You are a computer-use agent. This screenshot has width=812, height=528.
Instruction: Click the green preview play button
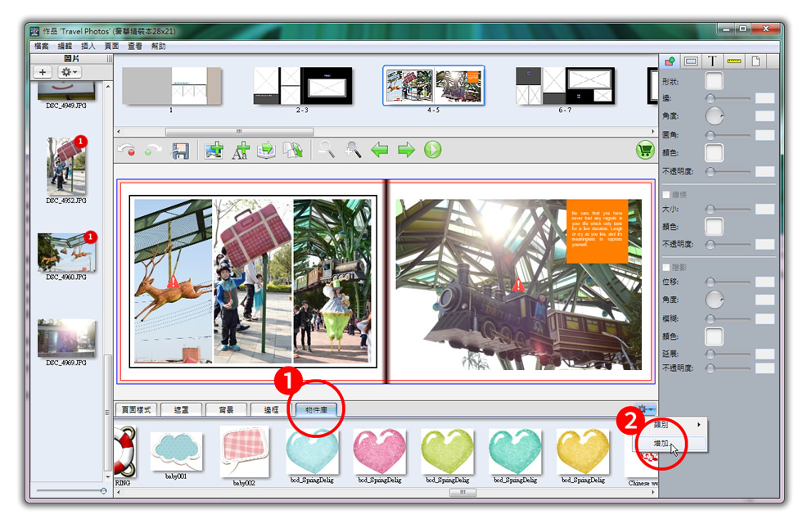coord(433,150)
